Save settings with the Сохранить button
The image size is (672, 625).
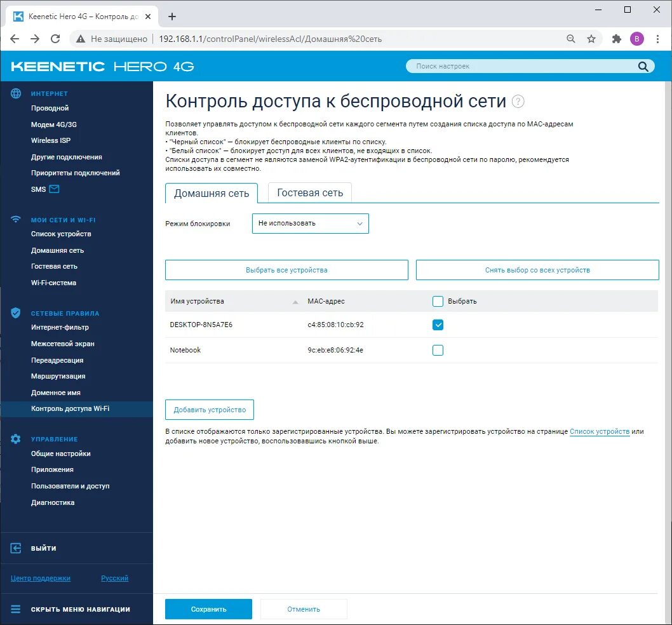click(x=209, y=609)
